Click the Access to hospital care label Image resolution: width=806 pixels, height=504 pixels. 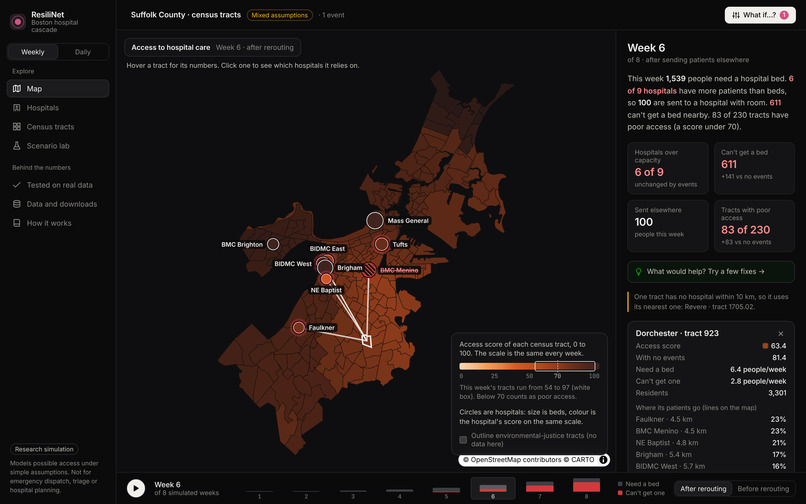171,47
